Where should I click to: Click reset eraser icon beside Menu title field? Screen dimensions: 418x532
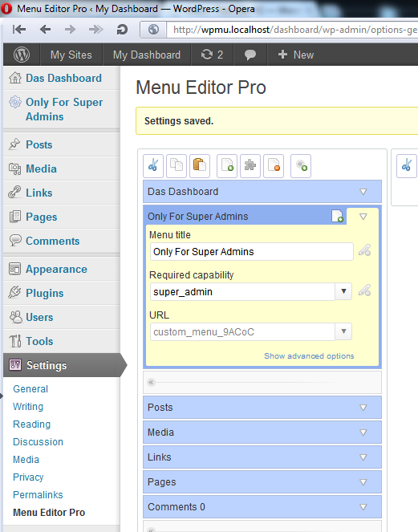(364, 250)
